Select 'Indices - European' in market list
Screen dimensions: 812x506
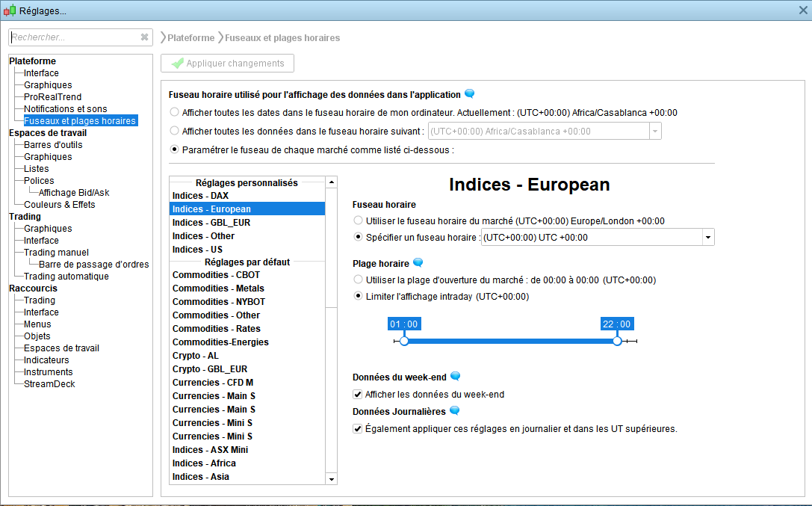pyautogui.click(x=247, y=209)
